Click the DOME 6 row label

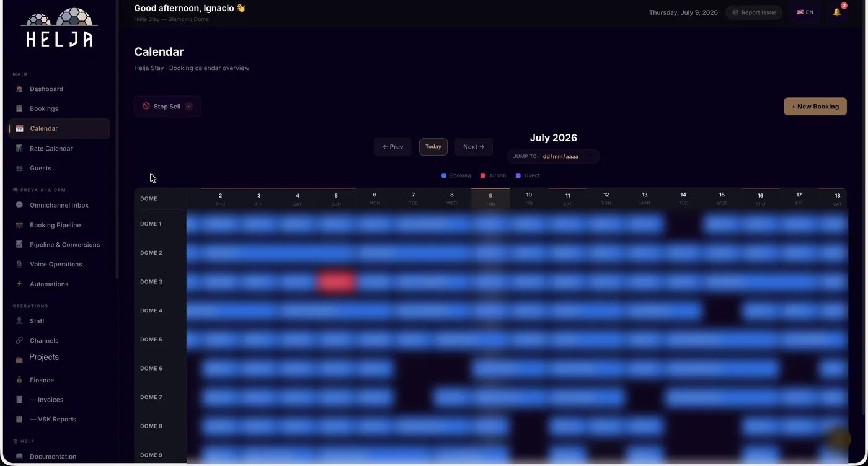(x=151, y=368)
